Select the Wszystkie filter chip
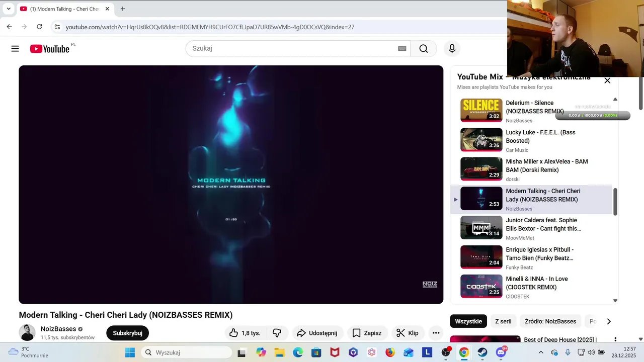Viewport: 644px width, 362px height. click(468, 321)
